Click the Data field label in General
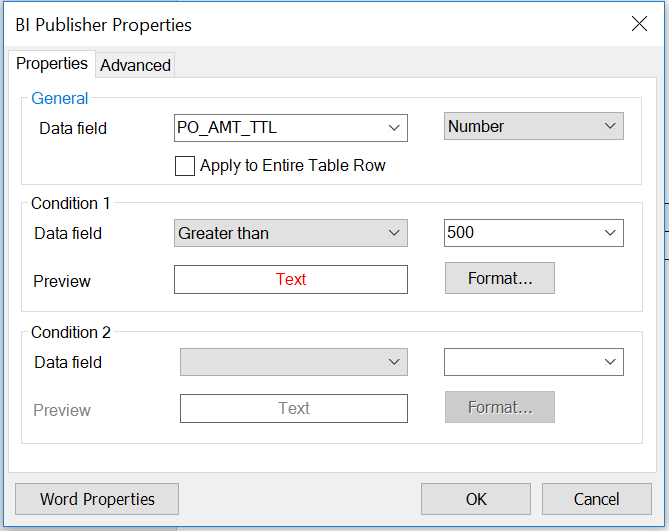 point(73,128)
